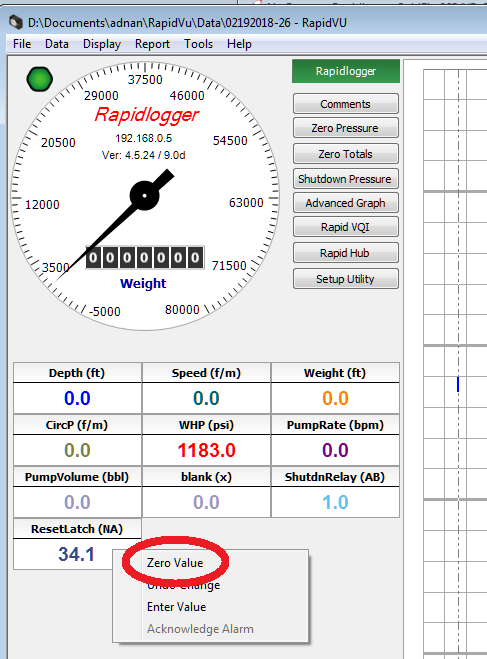The image size is (487, 659).
Task: Click the PumpRate (bpm) value
Action: click(x=335, y=450)
